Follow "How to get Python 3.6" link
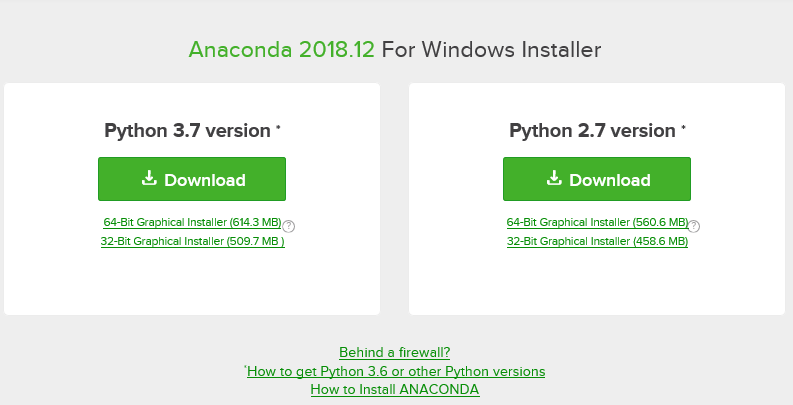The image size is (793, 405). 396,371
